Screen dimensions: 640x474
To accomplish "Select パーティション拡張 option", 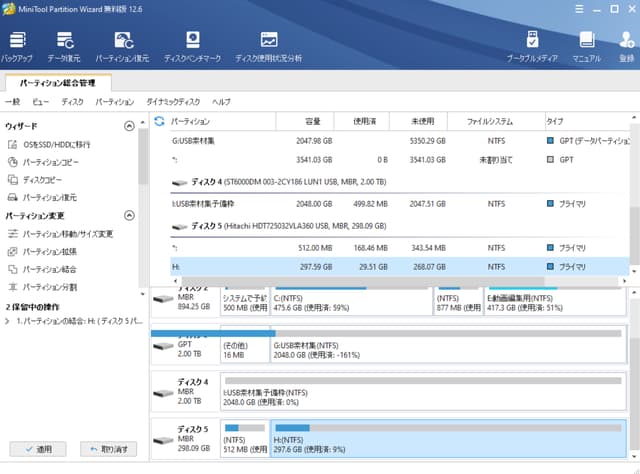I will point(42,251).
